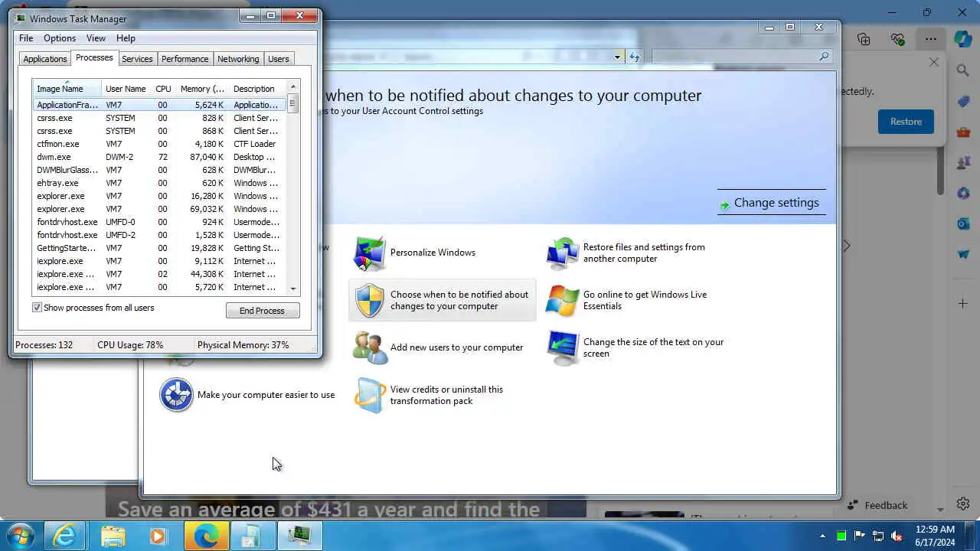Sort processes by User Name column

pyautogui.click(x=126, y=89)
